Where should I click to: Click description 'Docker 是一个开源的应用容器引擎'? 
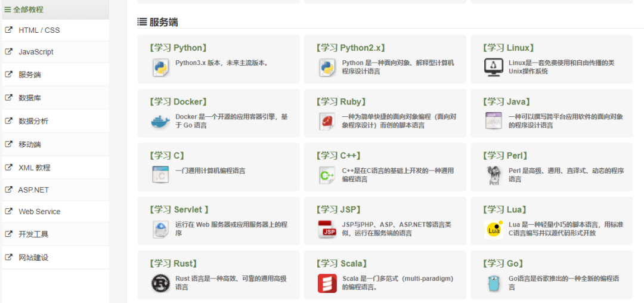click(231, 121)
